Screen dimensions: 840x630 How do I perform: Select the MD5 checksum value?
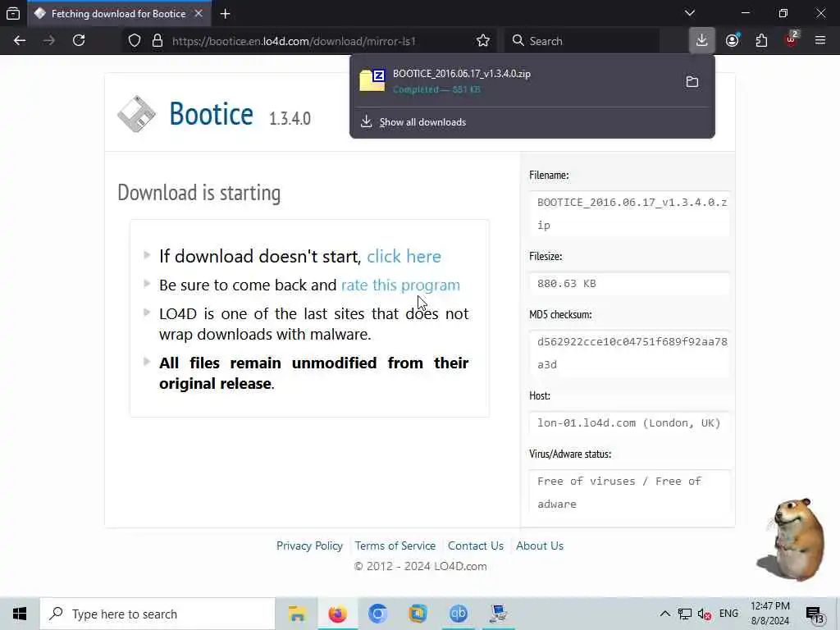pyautogui.click(x=630, y=353)
